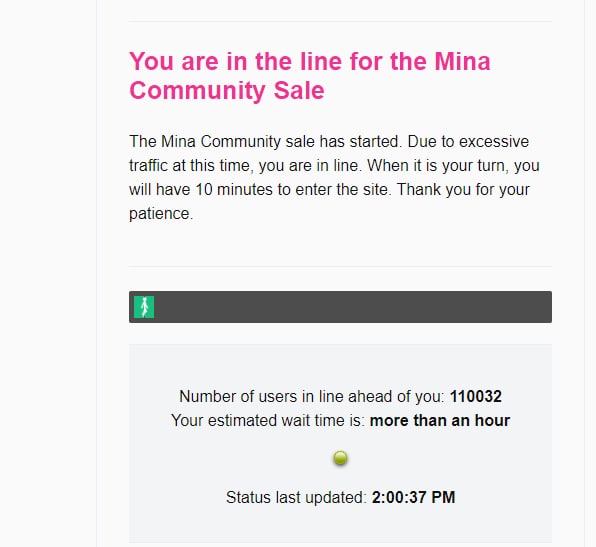596x547 pixels.
Task: Click the divider line above the progress bar
Action: pyautogui.click(x=340, y=266)
